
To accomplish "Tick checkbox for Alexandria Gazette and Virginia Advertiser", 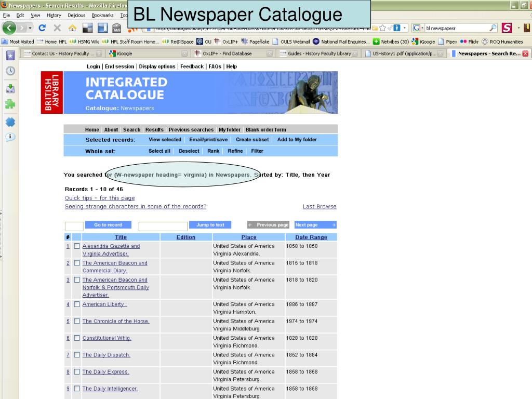I will pos(77,246).
